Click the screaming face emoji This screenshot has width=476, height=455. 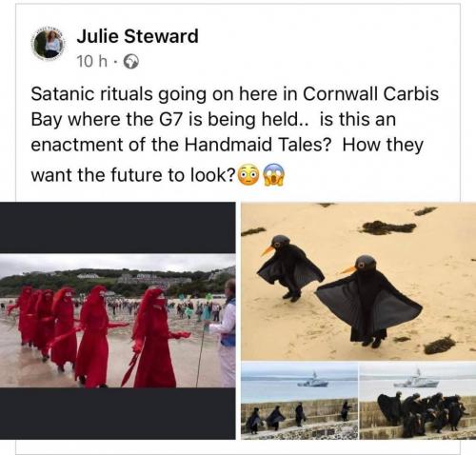[274, 175]
